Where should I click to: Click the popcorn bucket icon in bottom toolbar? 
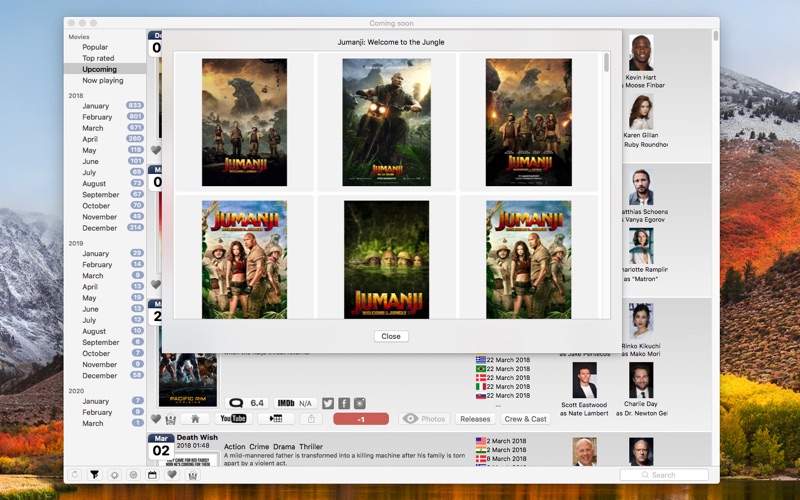[x=192, y=475]
